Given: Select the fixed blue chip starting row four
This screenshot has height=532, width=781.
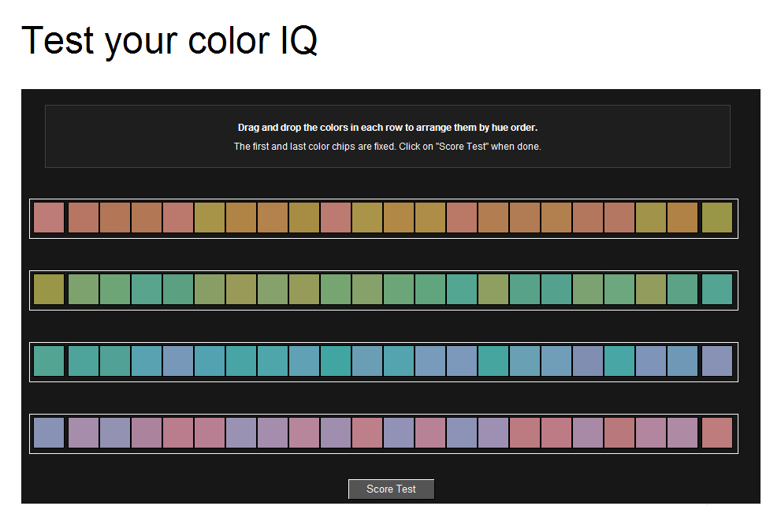Looking at the screenshot, I should (x=49, y=433).
